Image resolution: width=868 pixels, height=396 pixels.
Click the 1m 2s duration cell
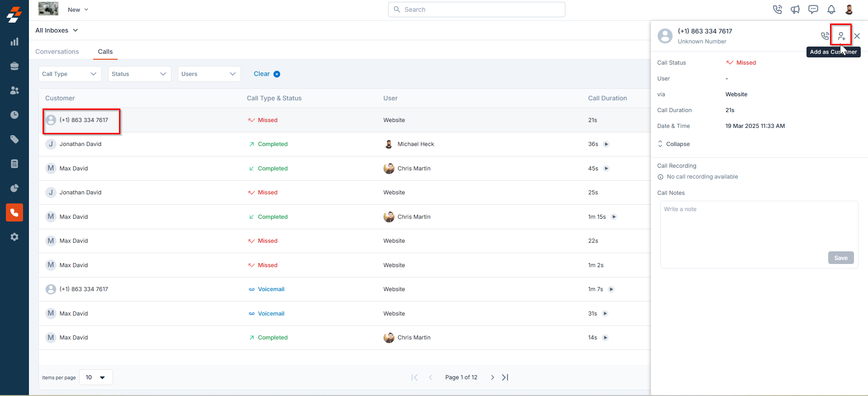coord(596,265)
